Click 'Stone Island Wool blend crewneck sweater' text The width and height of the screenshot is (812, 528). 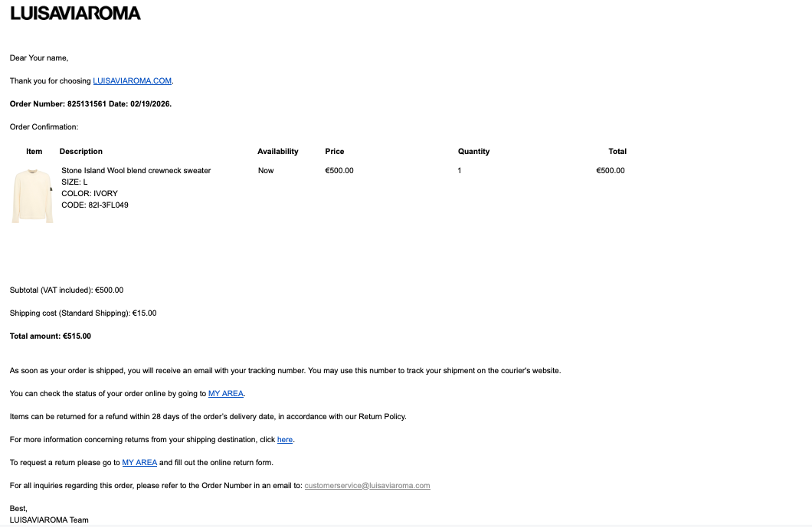[136, 170]
